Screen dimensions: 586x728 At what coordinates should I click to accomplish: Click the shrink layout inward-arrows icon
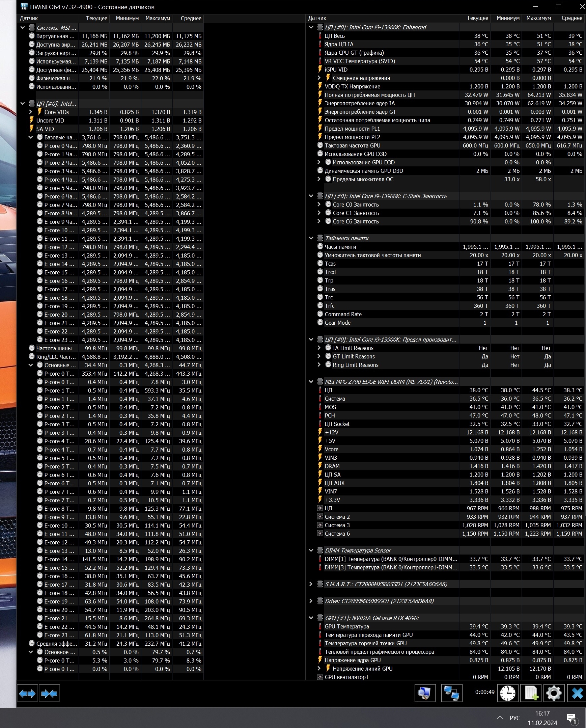pyautogui.click(x=49, y=694)
